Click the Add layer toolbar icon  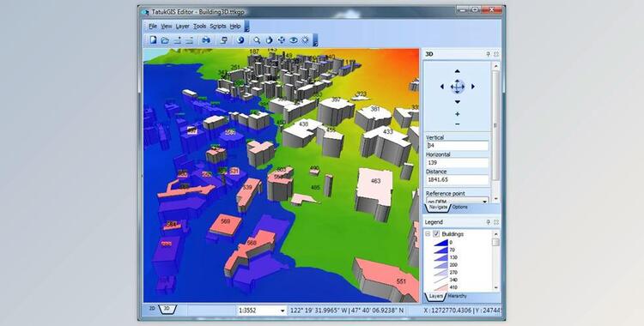(177, 39)
